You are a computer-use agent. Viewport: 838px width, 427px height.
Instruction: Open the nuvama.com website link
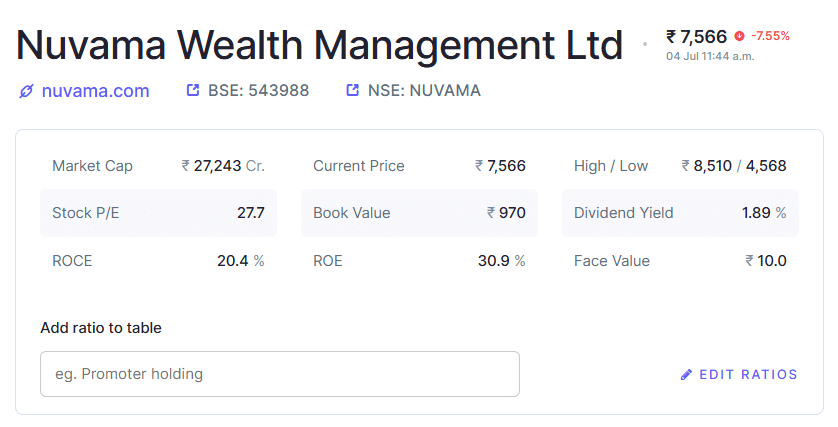tap(95, 91)
